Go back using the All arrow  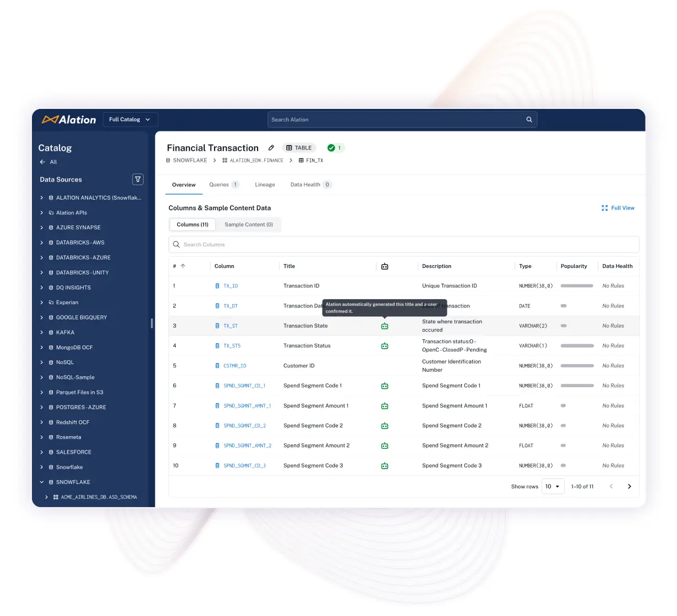(42, 162)
